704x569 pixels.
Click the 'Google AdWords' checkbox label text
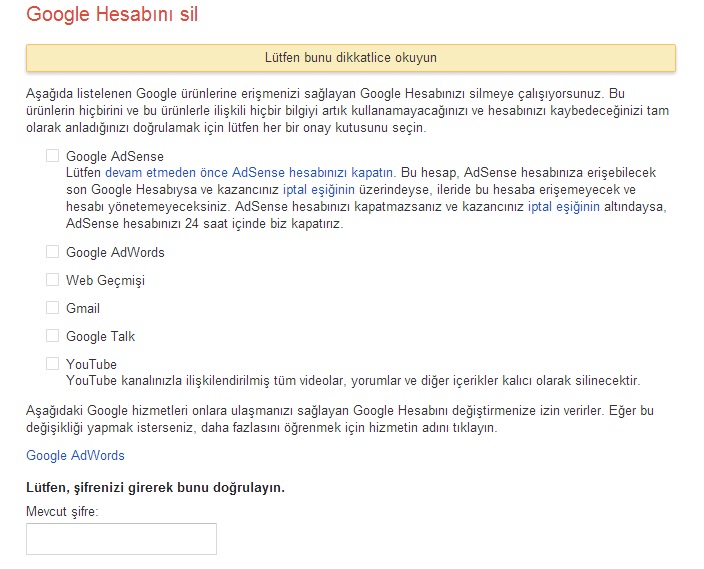(x=115, y=252)
